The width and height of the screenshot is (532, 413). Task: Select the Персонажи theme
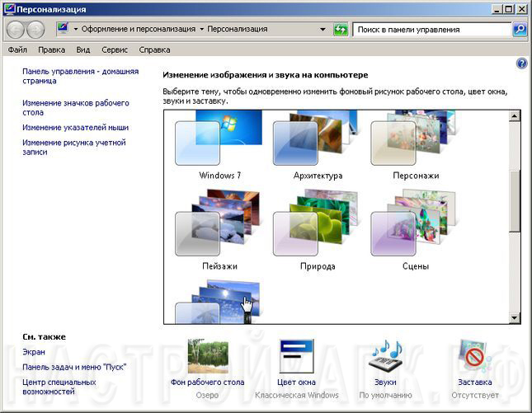point(416,145)
